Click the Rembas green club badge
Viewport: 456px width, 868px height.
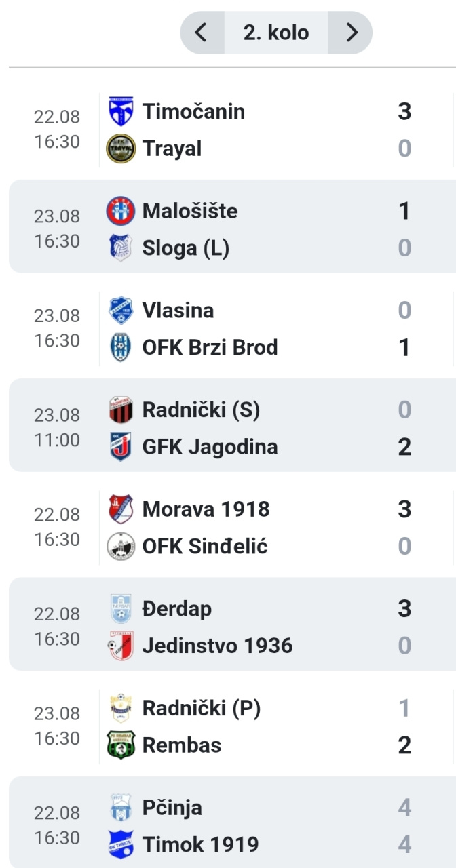tap(121, 745)
